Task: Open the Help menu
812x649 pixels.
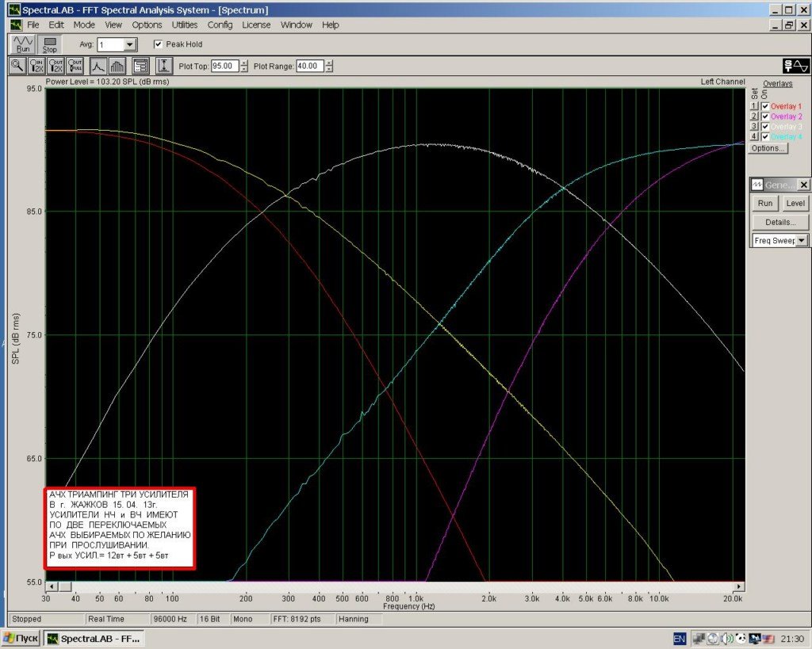Action: (x=331, y=25)
